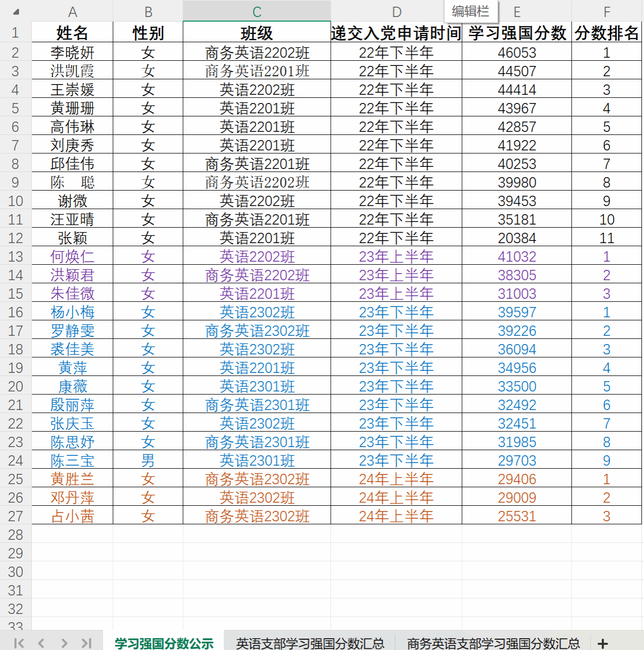This screenshot has width=644, height=650.
Task: Switch to 英语支部学习强国分数汇总 sheet tab
Action: 310,643
